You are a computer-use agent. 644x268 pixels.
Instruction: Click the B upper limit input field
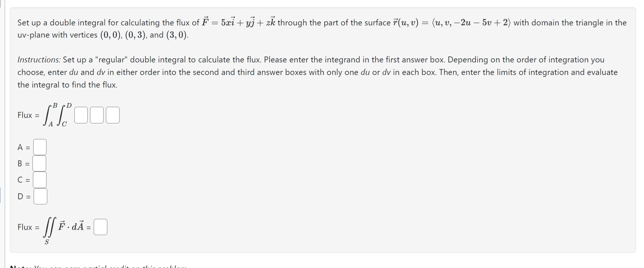(x=40, y=163)
